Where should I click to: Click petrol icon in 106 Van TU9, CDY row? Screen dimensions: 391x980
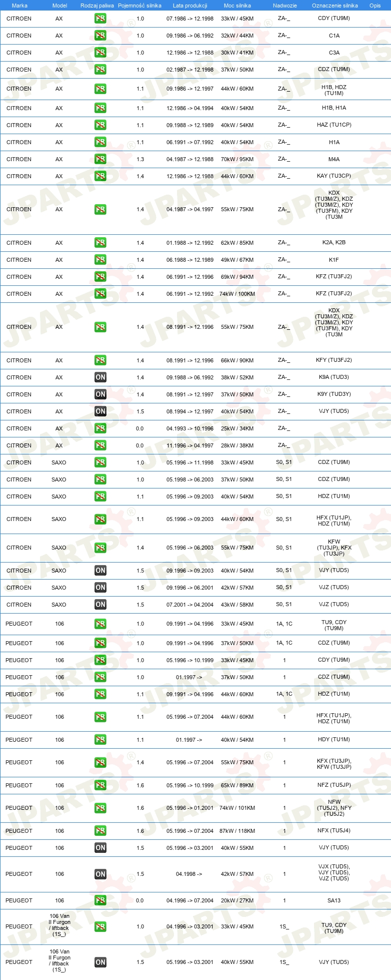pyautogui.click(x=100, y=926)
